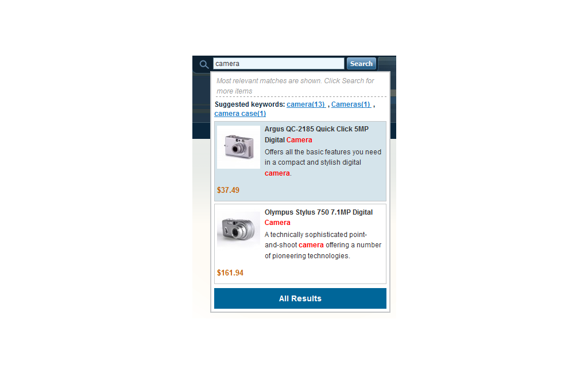
Task: Click the Olympus camera description text
Action: pos(323,245)
